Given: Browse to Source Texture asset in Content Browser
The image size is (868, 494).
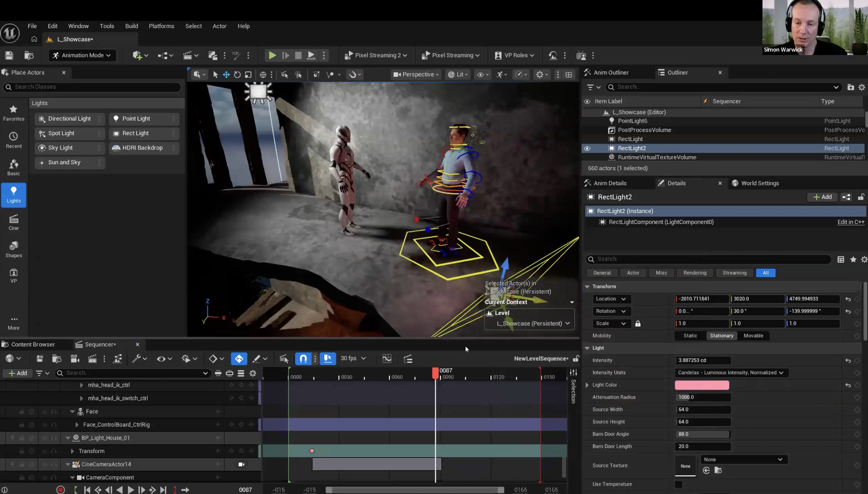Looking at the screenshot, I should pos(718,470).
